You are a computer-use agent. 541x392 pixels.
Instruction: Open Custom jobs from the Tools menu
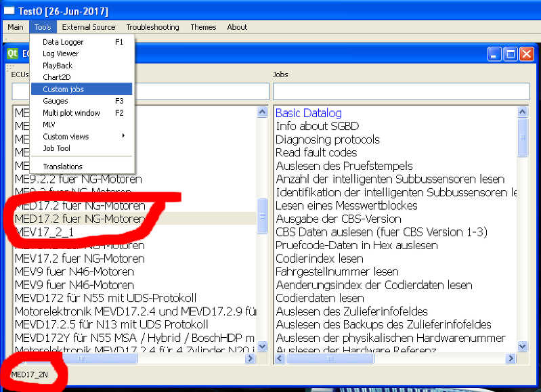coord(63,89)
